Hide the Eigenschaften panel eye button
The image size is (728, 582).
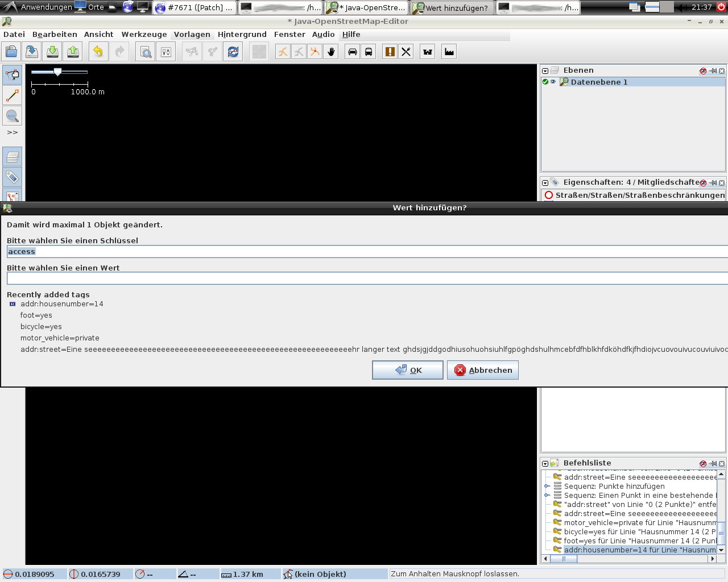[703, 183]
